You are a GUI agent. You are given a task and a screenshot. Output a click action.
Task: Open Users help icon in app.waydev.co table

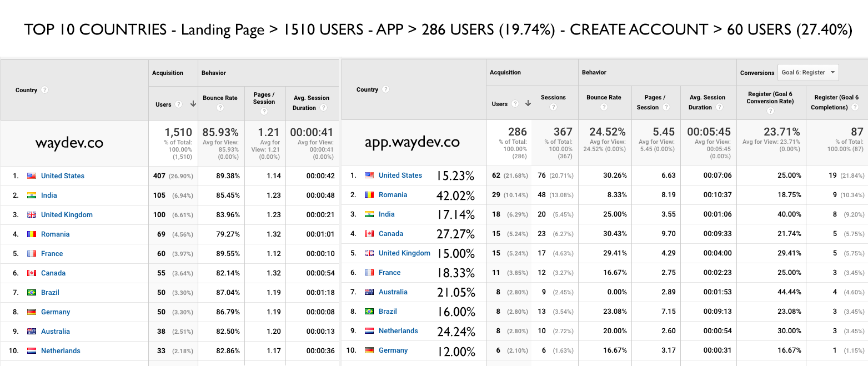coord(515,104)
